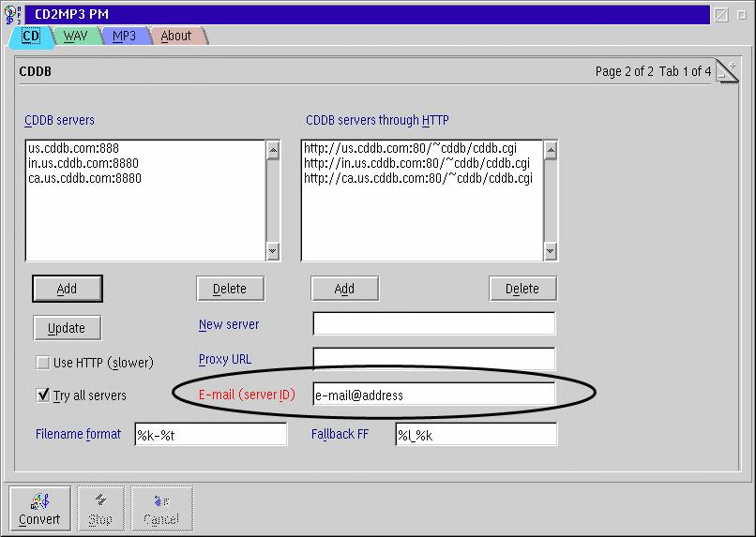Switch to the MP3 tab
756x537 pixels.
(x=124, y=37)
